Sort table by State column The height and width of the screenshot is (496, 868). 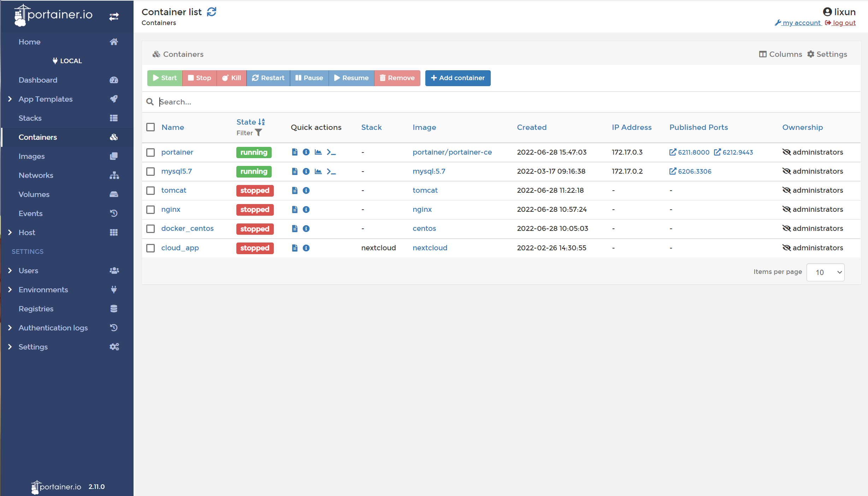[x=250, y=122]
